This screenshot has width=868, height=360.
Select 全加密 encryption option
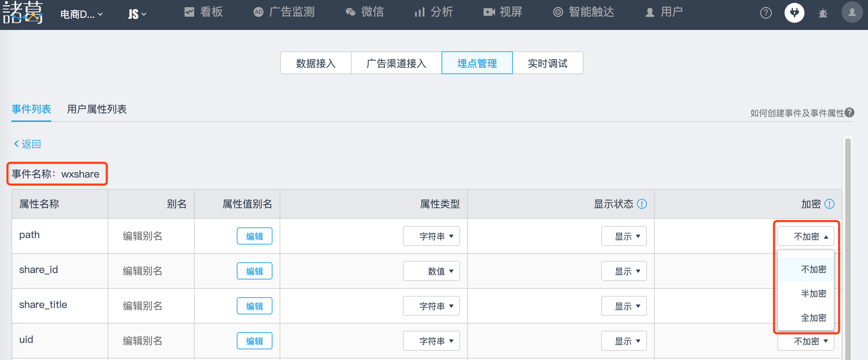(x=815, y=318)
